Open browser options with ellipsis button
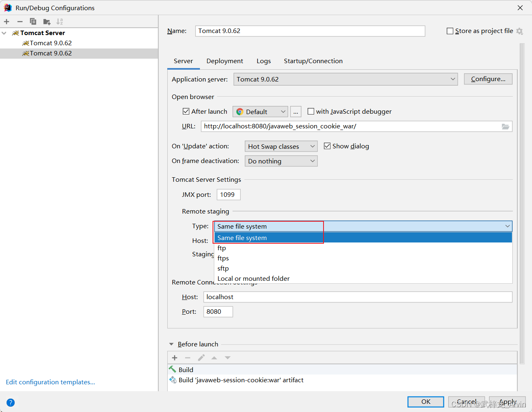The width and height of the screenshot is (532, 412). click(x=295, y=111)
